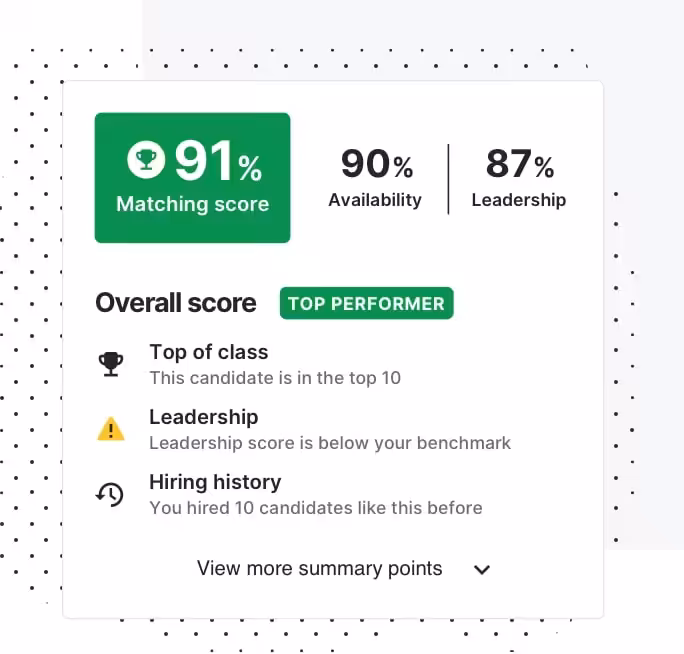
Task: Click the hiring history clock icon
Action: point(110,494)
